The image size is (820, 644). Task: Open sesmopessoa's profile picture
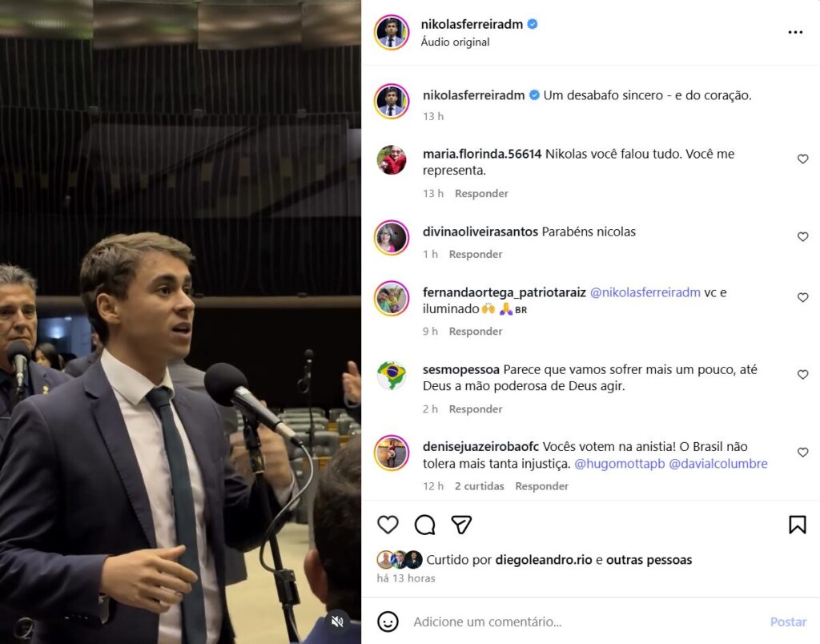(392, 376)
